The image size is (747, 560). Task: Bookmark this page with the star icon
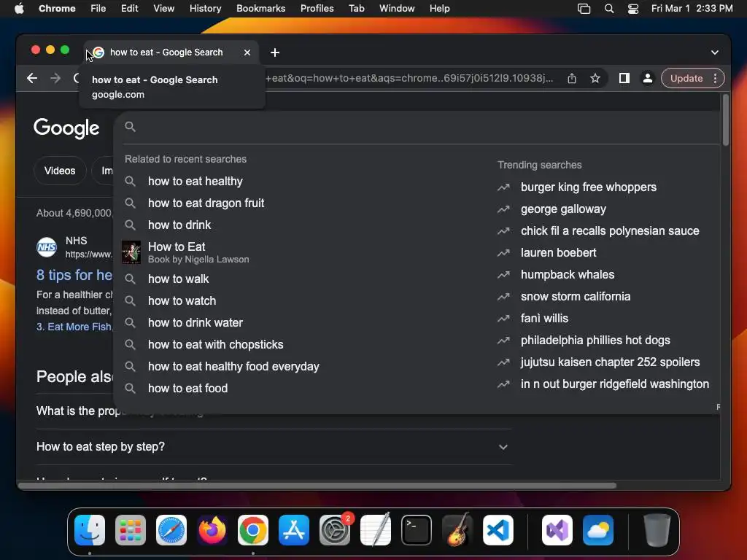click(x=595, y=79)
